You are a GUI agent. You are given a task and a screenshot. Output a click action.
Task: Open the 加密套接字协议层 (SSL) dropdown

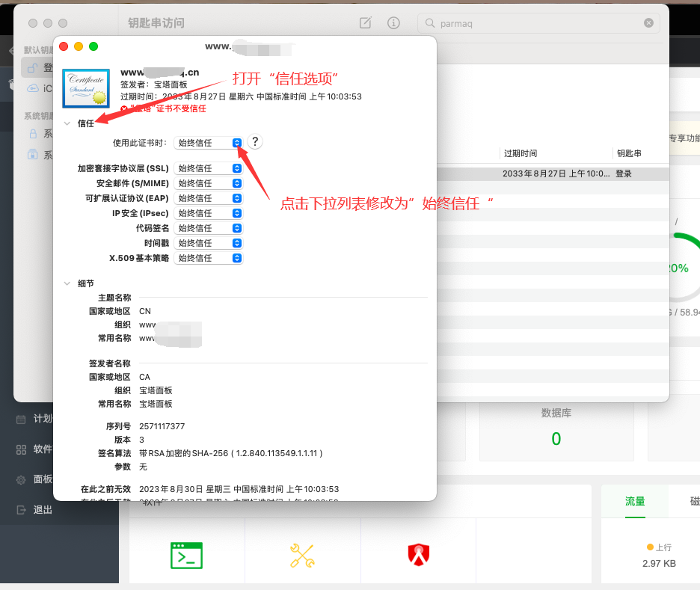[209, 168]
